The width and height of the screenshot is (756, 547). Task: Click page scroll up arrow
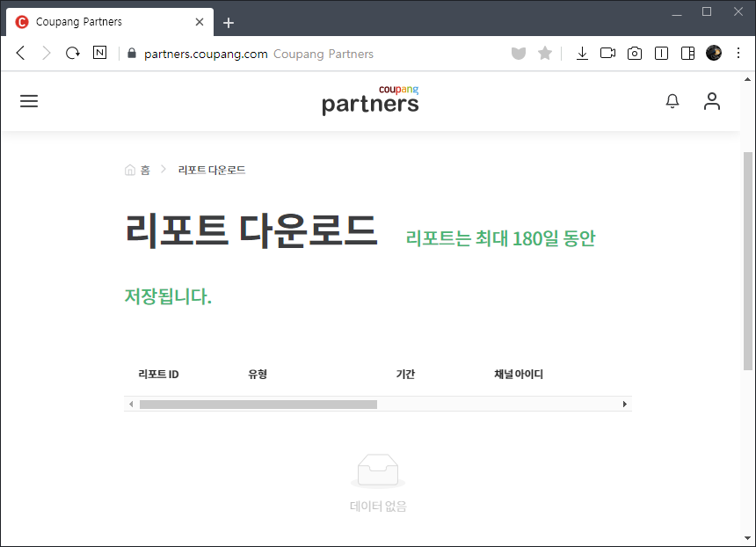(748, 79)
